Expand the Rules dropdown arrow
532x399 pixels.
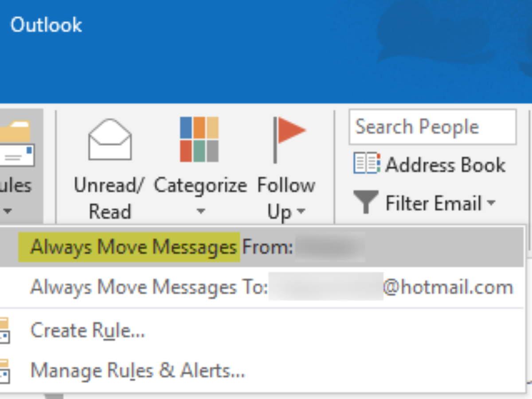8,211
